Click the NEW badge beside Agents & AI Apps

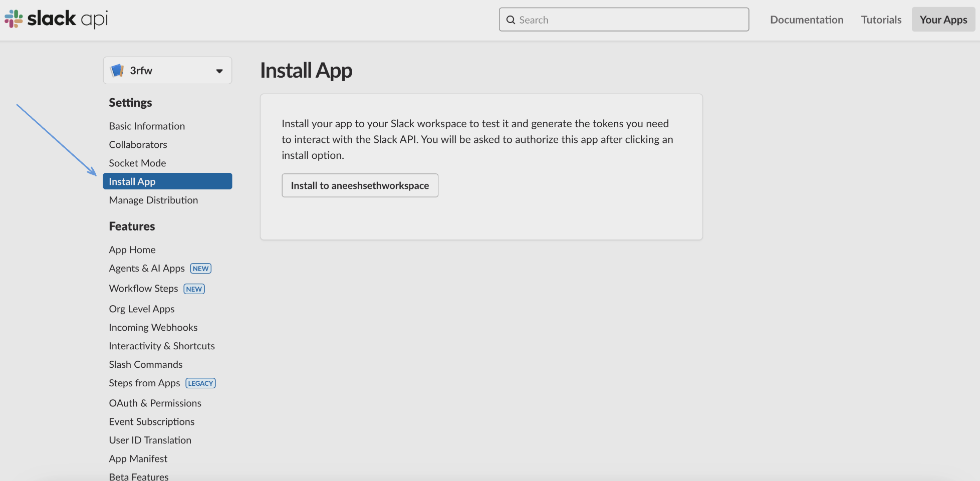coord(201,269)
